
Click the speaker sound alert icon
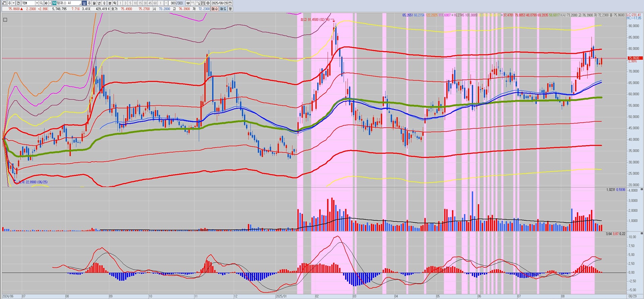[x=46, y=3]
